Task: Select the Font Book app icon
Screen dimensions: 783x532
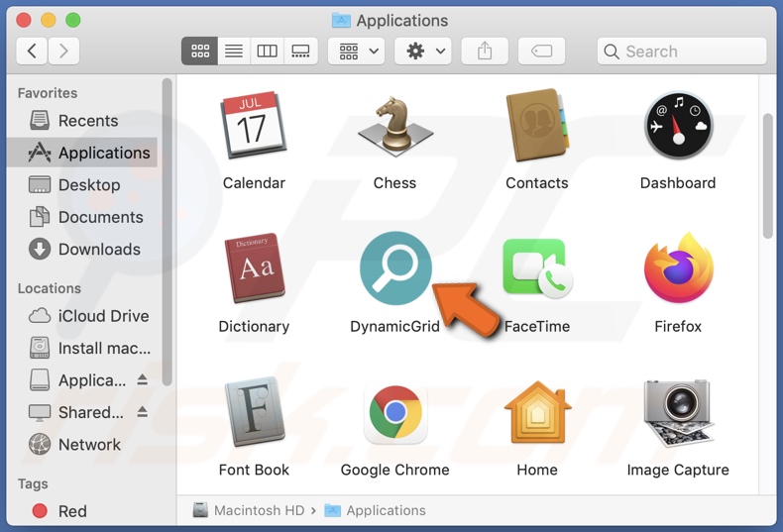Action: point(254,412)
